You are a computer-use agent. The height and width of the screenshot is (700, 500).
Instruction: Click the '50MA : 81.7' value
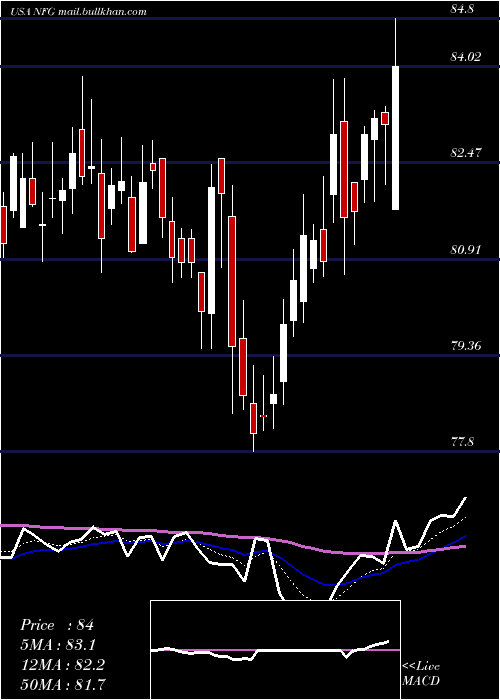[x=63, y=684]
